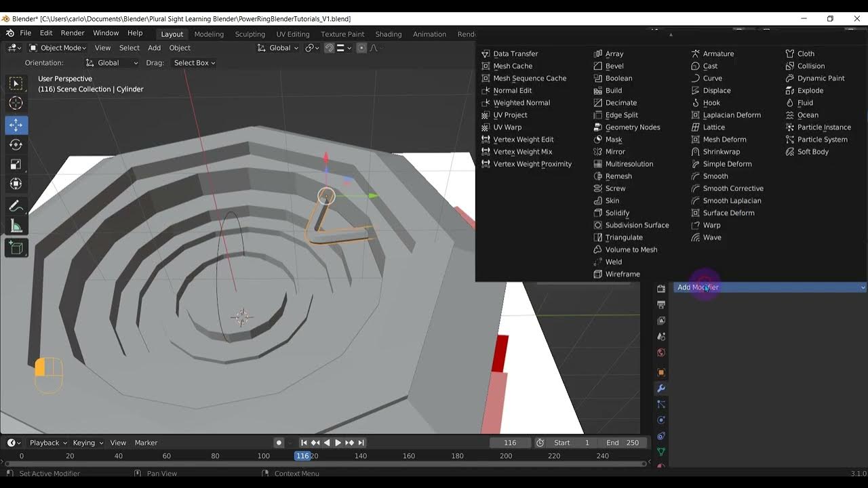Activate the Rotate tool

pyautogui.click(x=16, y=144)
